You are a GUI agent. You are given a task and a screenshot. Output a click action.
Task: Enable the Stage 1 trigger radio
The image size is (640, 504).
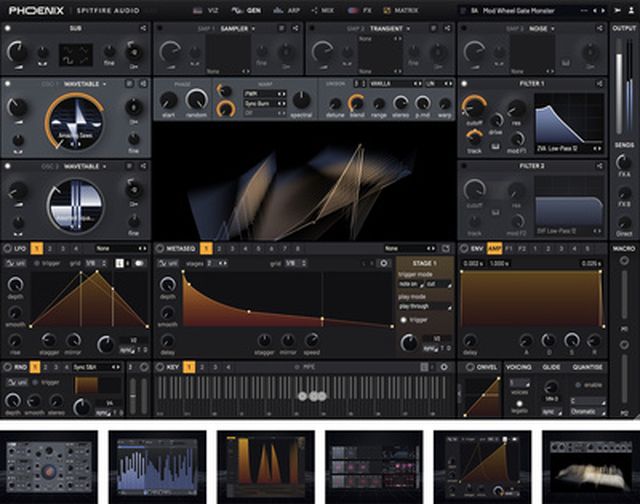pos(404,320)
